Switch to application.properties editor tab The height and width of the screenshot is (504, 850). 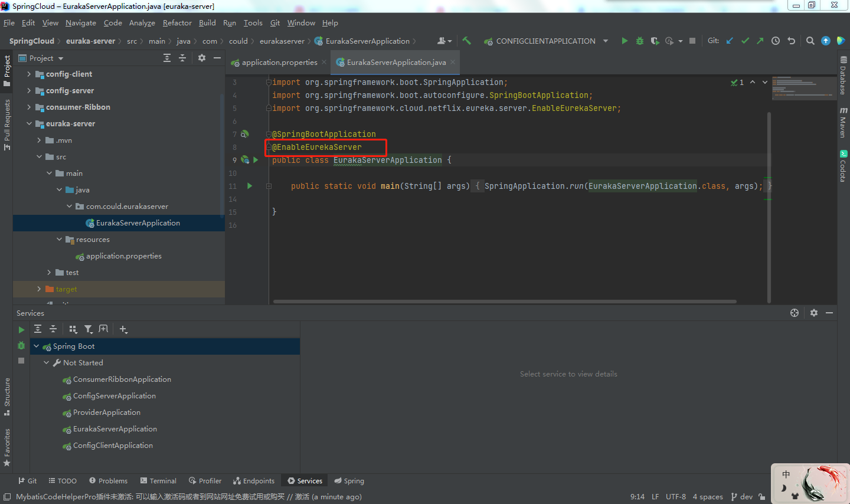point(279,63)
